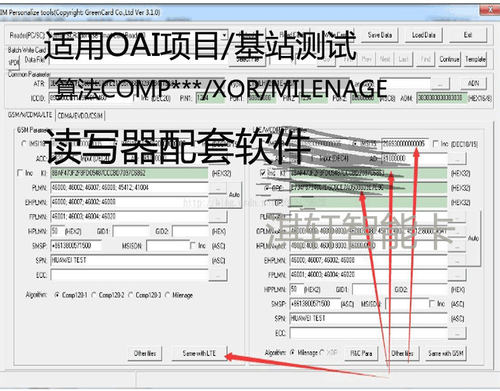Click the GSM SMSP number field
The height and width of the screenshot is (391, 500).
tap(76, 246)
